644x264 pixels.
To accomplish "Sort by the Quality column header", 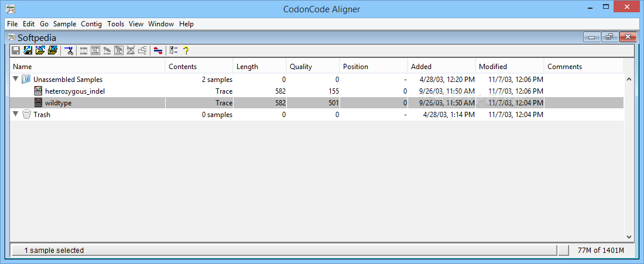I will tap(313, 67).
